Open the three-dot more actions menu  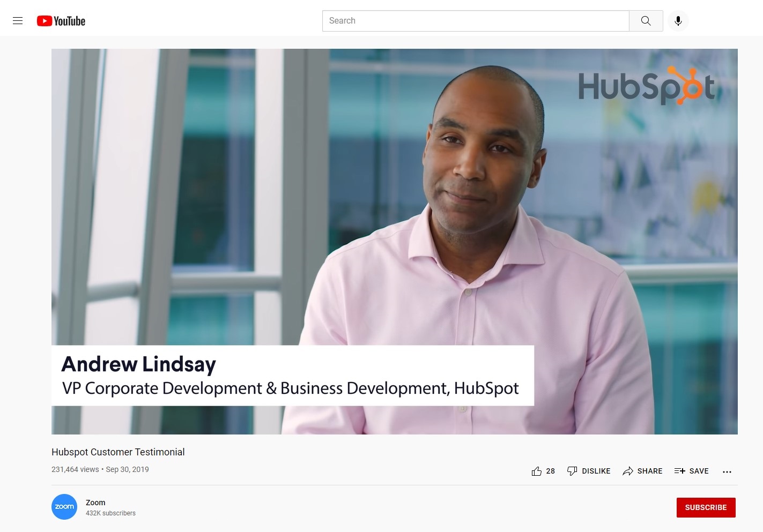[x=727, y=471]
